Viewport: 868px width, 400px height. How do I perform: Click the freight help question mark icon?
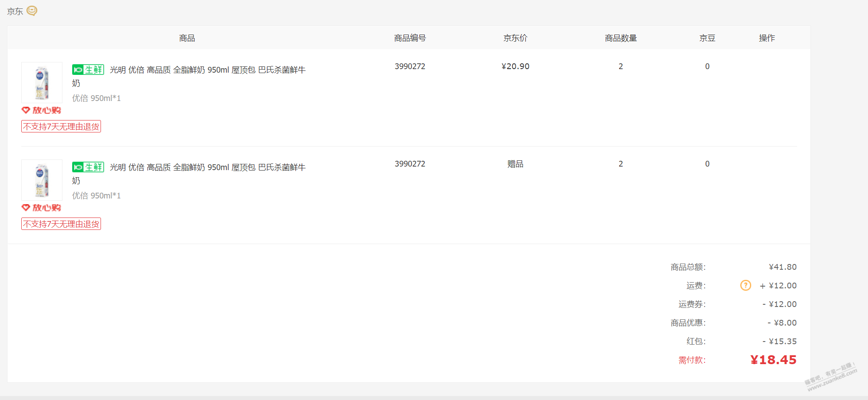745,285
